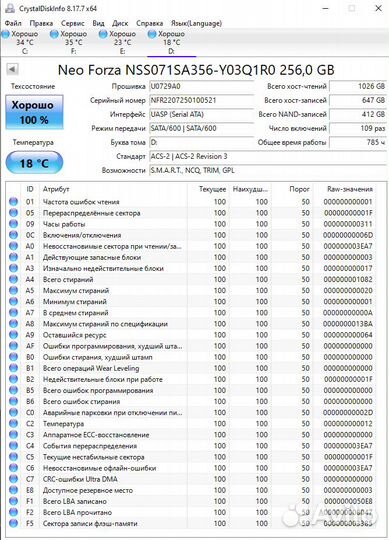This screenshot has height=540, width=389.
Task: Click status icon for A1 Действующие запасные блоки
Action: 13,257
